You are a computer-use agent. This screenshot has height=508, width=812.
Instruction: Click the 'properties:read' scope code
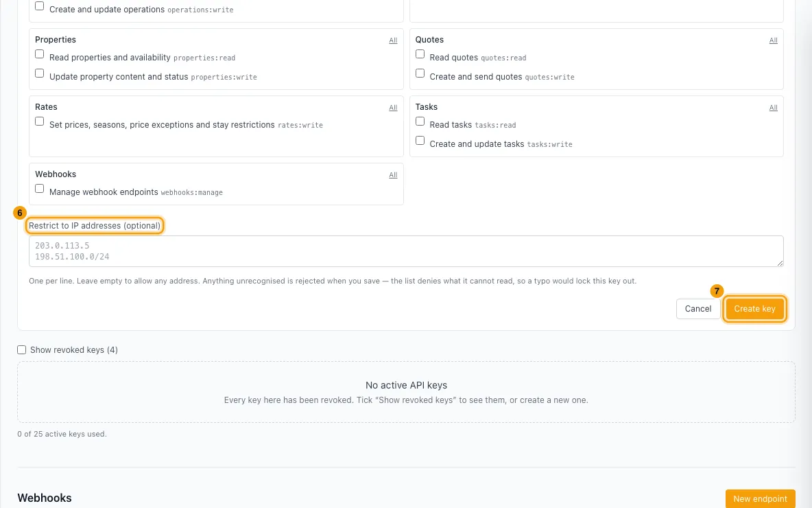click(204, 58)
